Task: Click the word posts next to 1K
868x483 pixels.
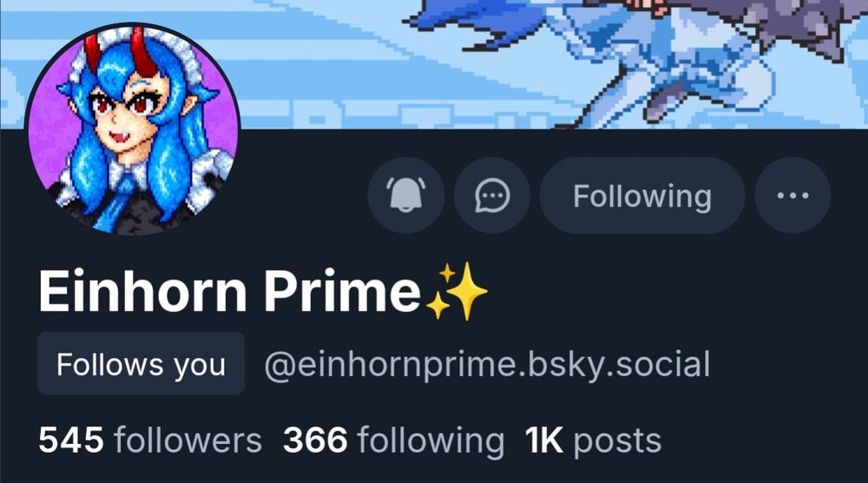Action: [617, 442]
